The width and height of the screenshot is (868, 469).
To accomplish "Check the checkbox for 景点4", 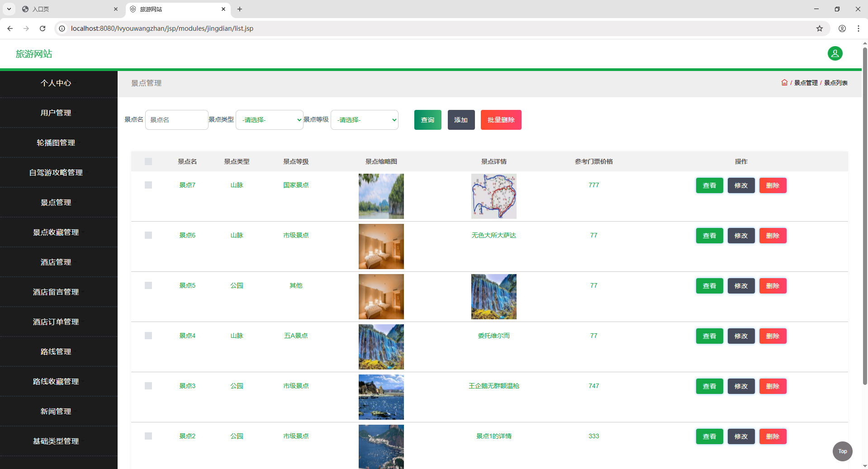I will (148, 336).
